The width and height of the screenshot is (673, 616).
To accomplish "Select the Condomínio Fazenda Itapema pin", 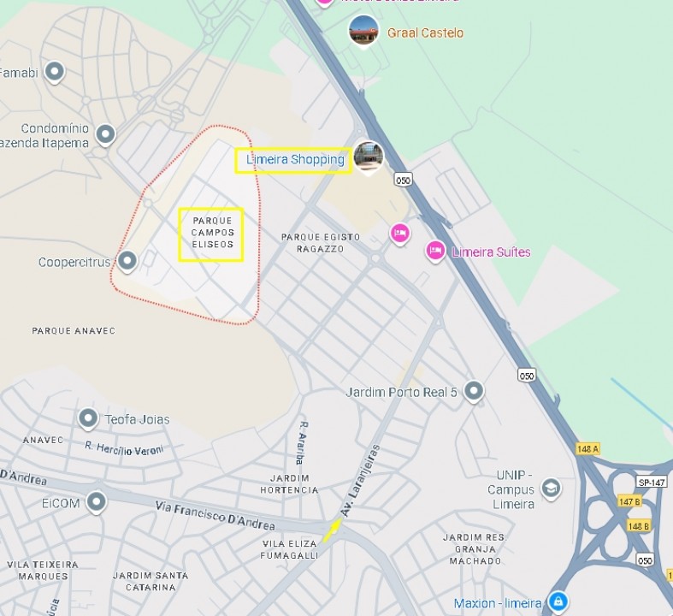I will 105,135.
